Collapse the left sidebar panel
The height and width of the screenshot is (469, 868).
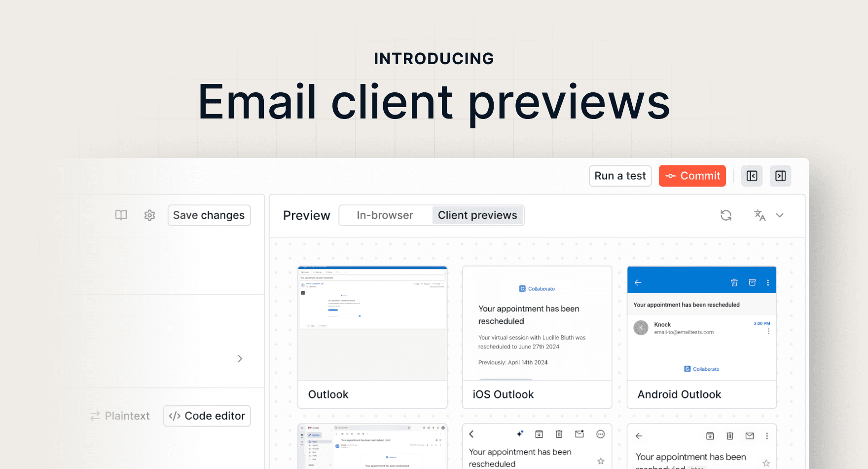[752, 176]
